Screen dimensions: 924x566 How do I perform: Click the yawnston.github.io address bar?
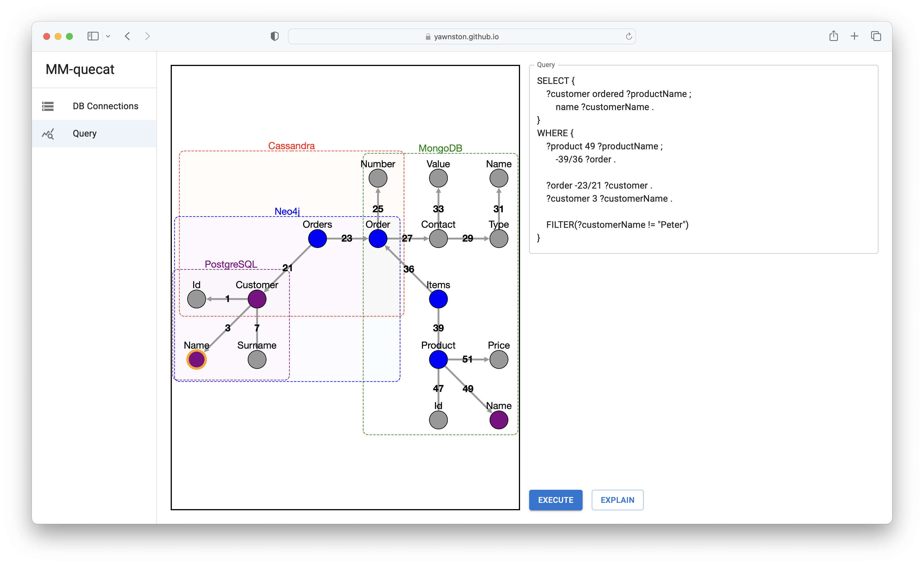(x=462, y=36)
